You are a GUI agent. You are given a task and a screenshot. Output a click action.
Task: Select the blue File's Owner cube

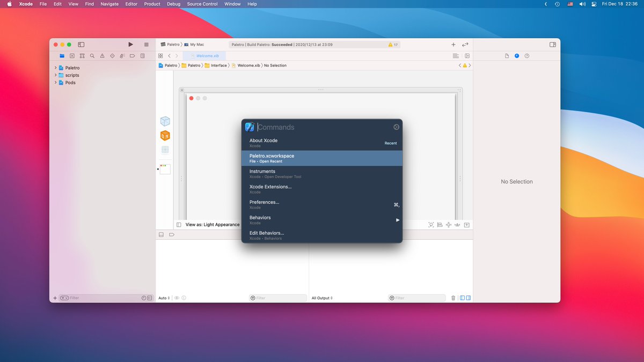[165, 122]
